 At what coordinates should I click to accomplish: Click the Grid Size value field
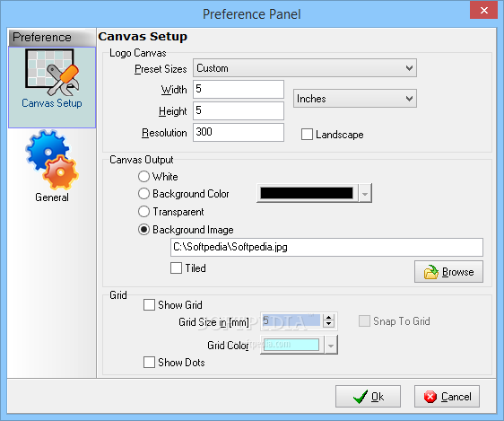291,320
